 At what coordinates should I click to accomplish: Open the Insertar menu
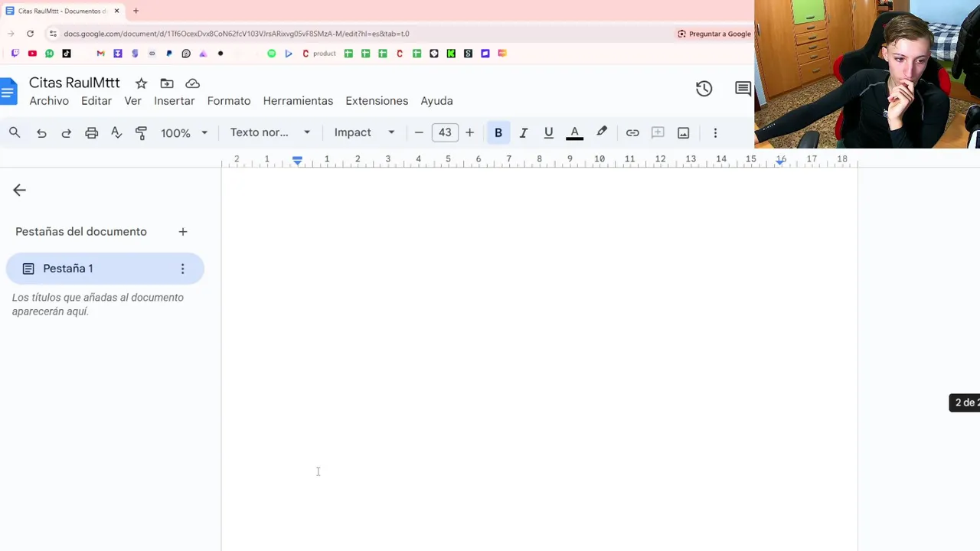175,101
